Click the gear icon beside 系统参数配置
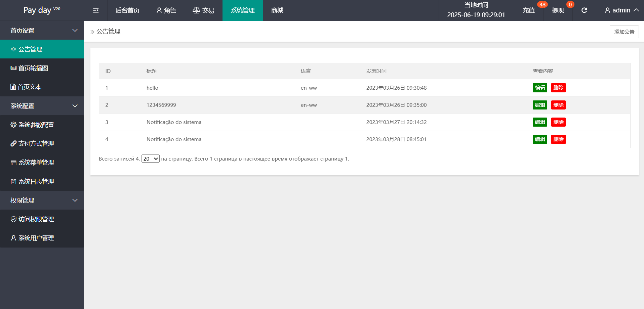This screenshot has height=309, width=644. pyautogui.click(x=13, y=125)
